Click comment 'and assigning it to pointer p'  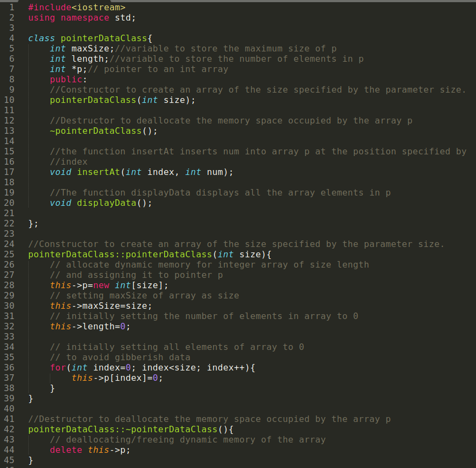136,275
